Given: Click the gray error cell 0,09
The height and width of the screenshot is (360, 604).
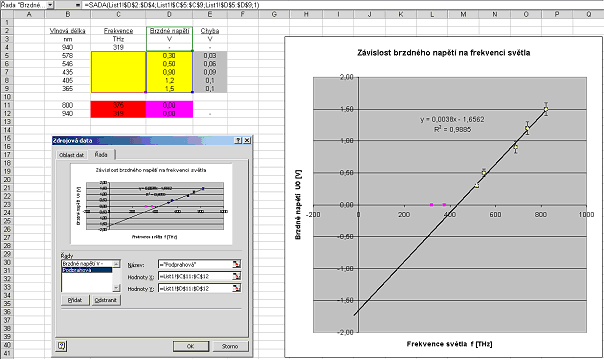Looking at the screenshot, I should pos(210,72).
